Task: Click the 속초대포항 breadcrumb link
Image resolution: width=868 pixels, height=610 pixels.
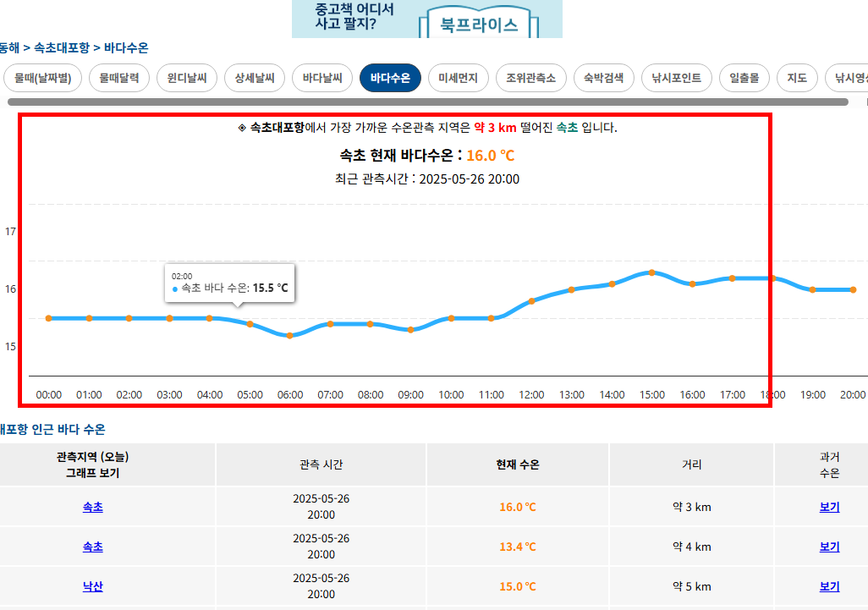Action: point(62,47)
